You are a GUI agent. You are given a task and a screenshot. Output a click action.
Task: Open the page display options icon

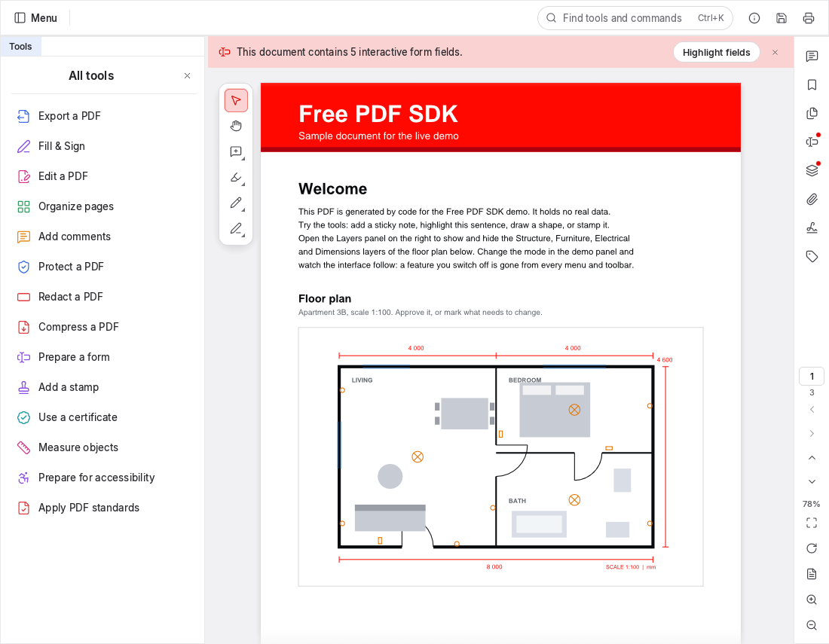[812, 574]
